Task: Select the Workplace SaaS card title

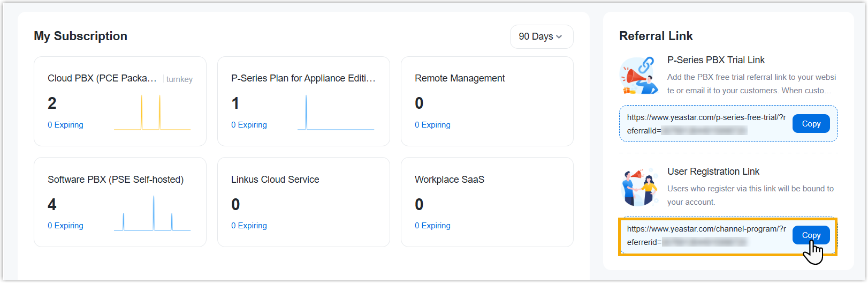Action: [450, 180]
